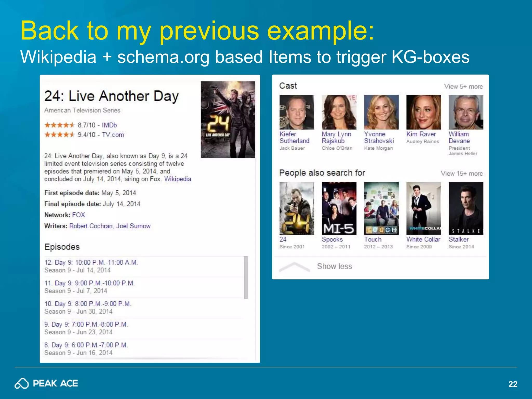The image size is (532, 399).
Task: Open the Wikipedia source link
Action: tap(178, 179)
